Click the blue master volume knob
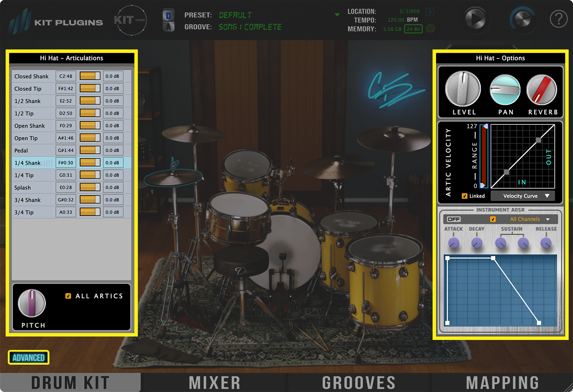The image size is (573, 392). 523,20
